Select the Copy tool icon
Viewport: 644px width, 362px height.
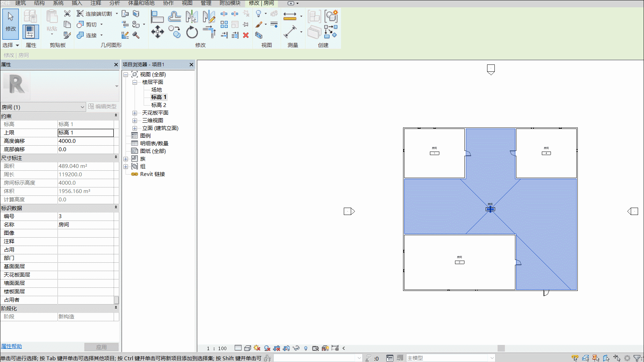pyautogui.click(x=174, y=32)
